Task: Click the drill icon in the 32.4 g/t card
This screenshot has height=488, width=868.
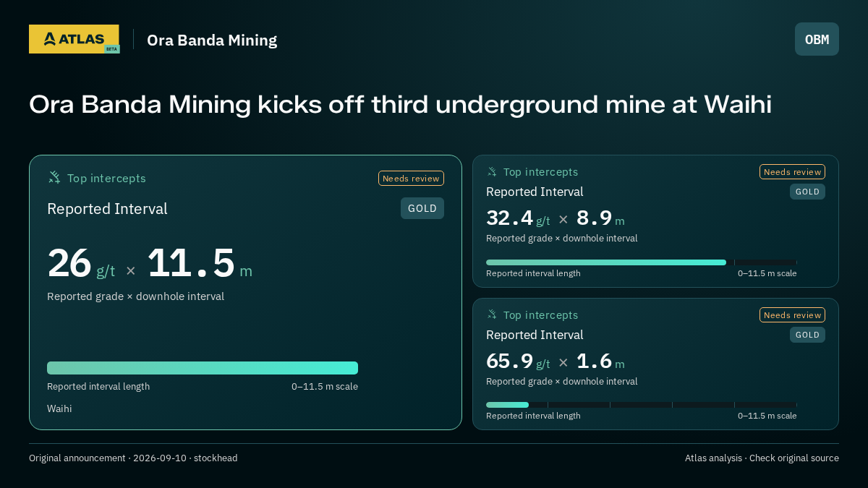Action: coord(492,171)
